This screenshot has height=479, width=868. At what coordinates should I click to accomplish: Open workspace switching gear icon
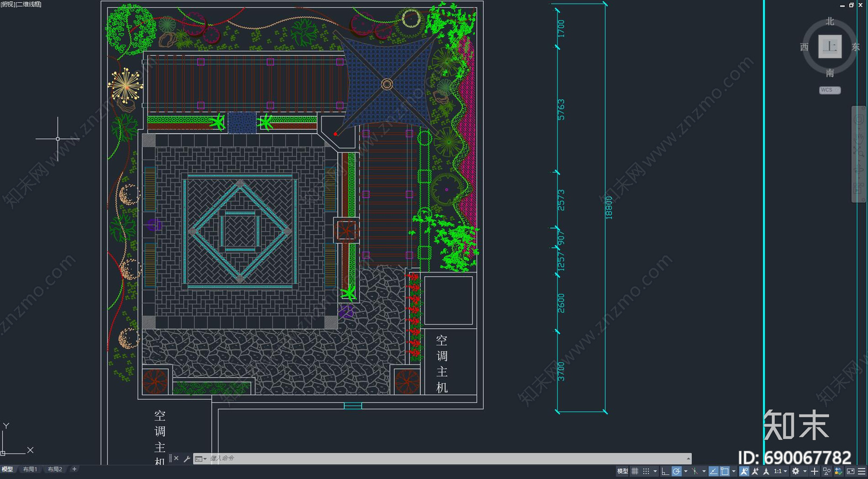point(795,471)
